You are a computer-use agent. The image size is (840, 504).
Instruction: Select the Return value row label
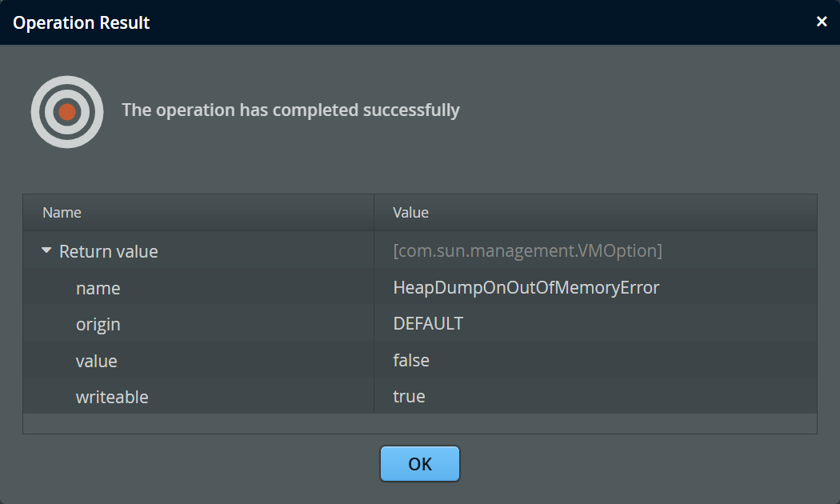pos(109,251)
